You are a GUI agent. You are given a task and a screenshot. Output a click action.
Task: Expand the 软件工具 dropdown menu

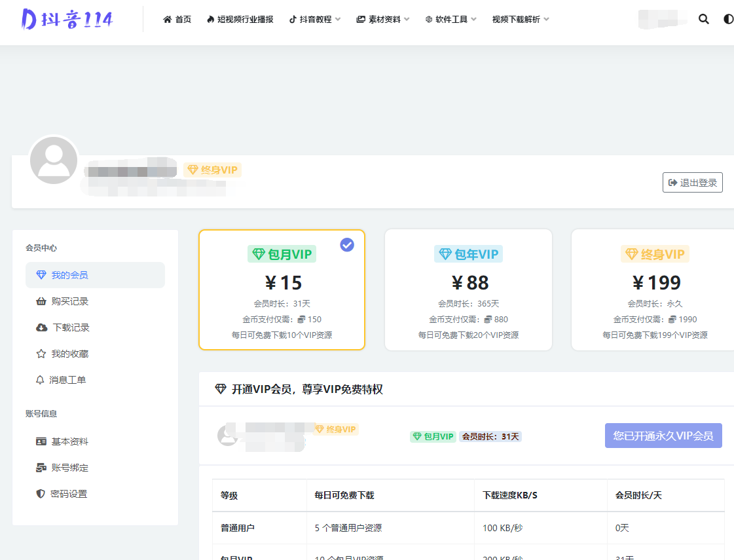pos(450,19)
